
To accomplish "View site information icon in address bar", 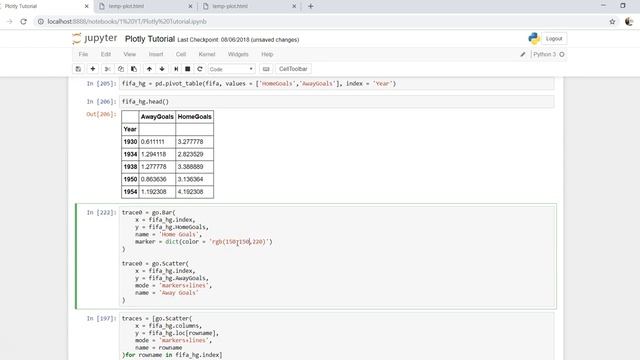I will pos(41,22).
